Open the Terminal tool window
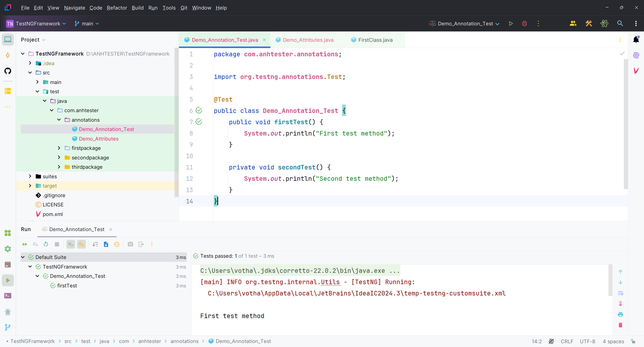The height and width of the screenshot is (347, 644). [8, 296]
